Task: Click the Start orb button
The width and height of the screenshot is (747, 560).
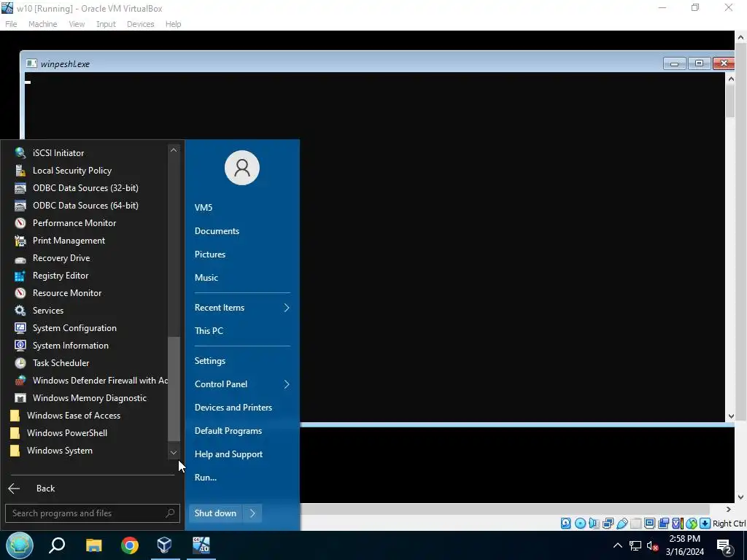Action: 20,545
